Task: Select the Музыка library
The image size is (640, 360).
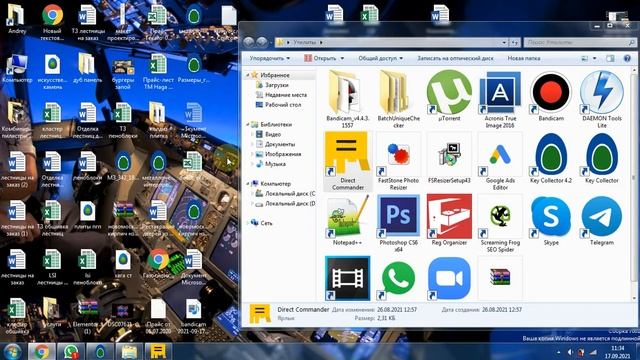Action: pos(271,164)
